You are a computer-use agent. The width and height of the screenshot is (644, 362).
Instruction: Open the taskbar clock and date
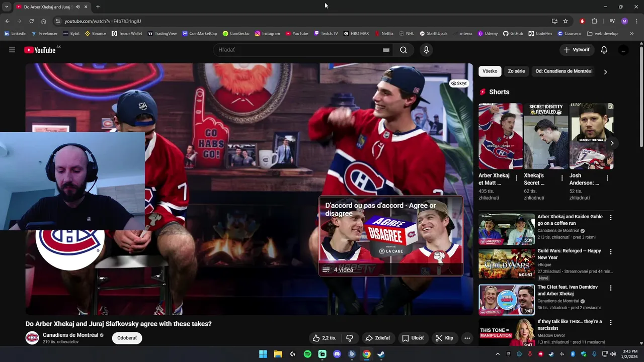(x=630, y=354)
